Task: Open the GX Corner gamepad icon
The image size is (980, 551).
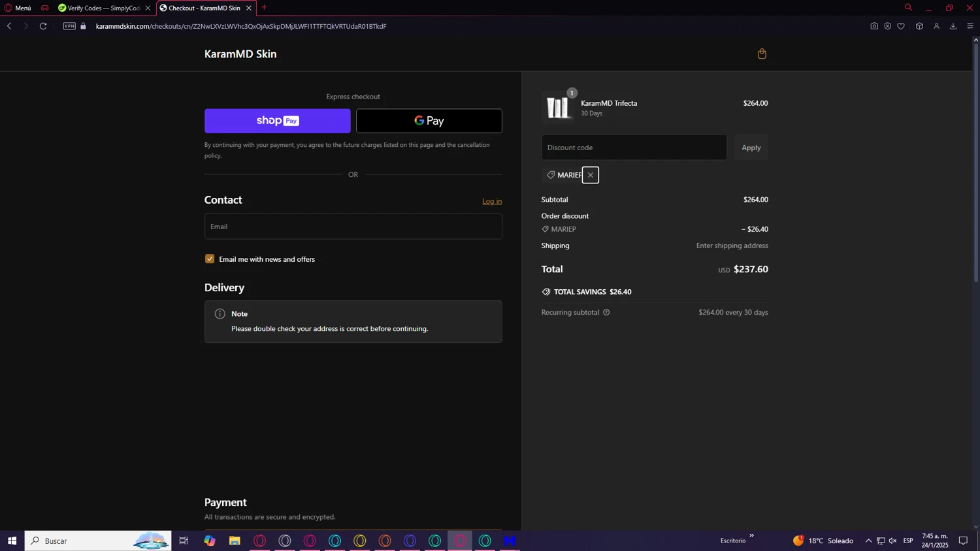Action: coord(44,8)
